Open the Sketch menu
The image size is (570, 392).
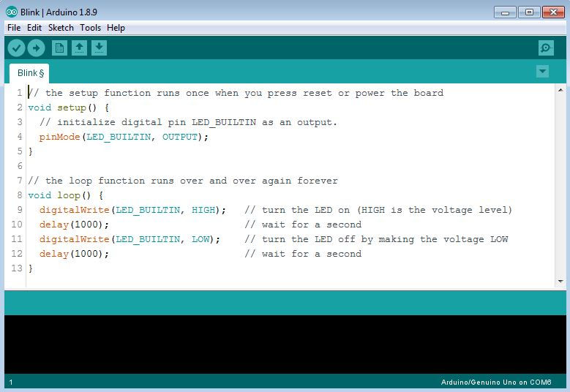point(61,28)
